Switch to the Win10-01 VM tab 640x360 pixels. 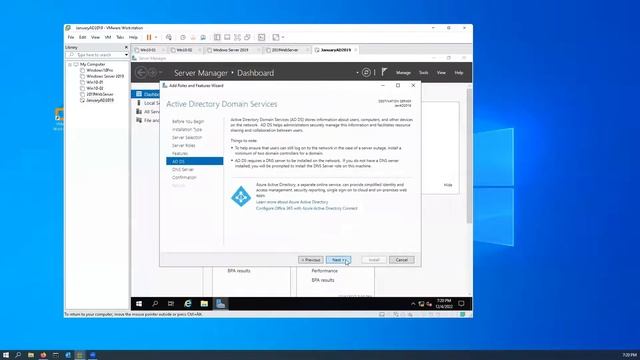[148, 50]
